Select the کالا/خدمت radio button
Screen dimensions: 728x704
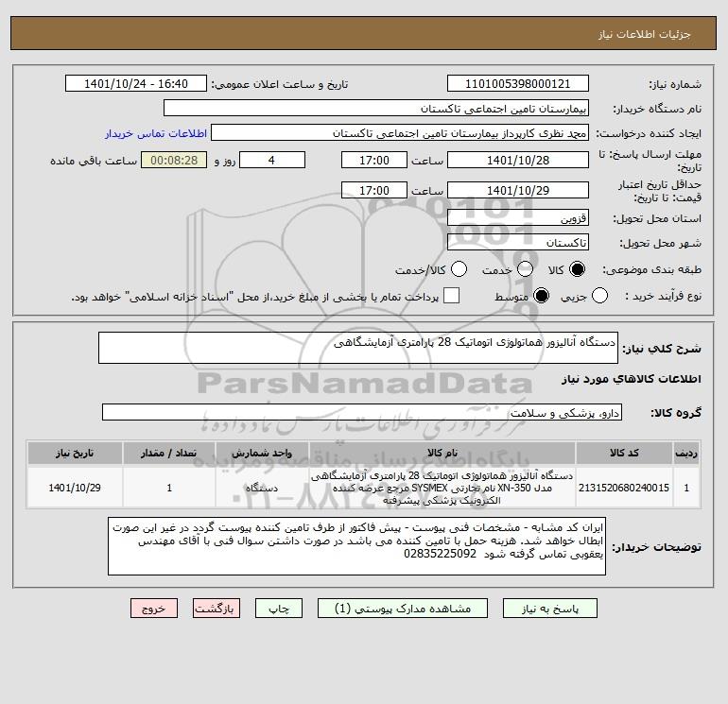459,269
